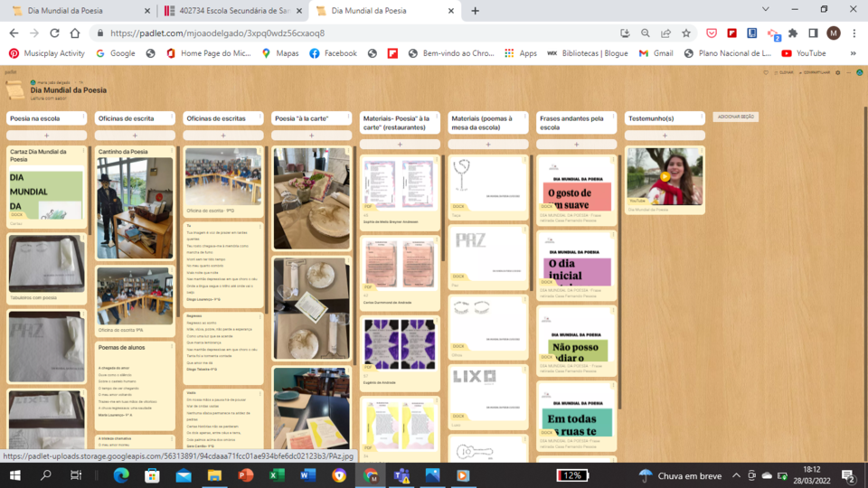Open a new browser tab
This screenshot has width=868, height=488.
(x=475, y=11)
